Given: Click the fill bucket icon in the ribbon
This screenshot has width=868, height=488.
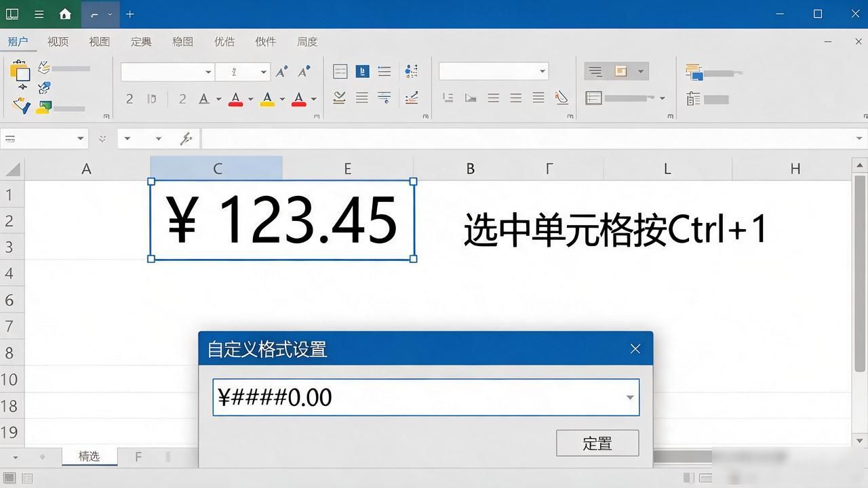Looking at the screenshot, I should pyautogui.click(x=561, y=98).
